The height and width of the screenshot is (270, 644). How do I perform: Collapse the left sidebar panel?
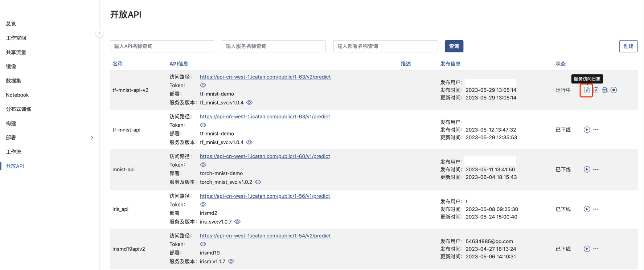point(99,33)
